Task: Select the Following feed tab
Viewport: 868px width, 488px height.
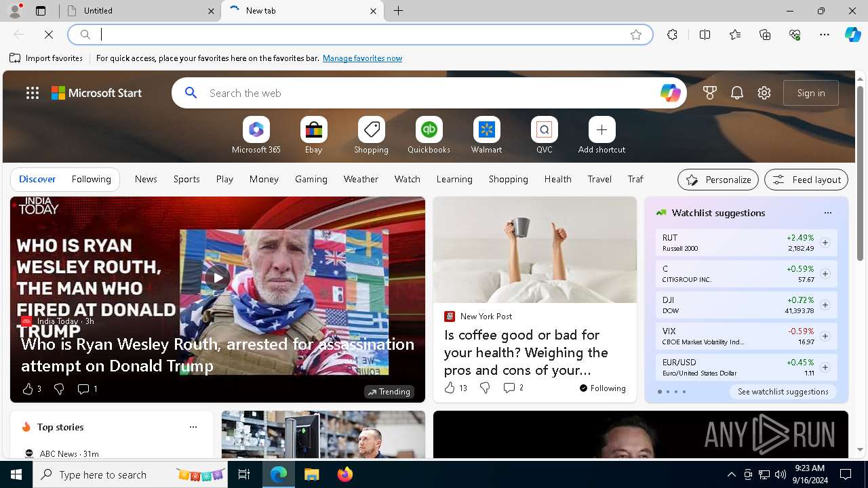Action: (x=91, y=179)
